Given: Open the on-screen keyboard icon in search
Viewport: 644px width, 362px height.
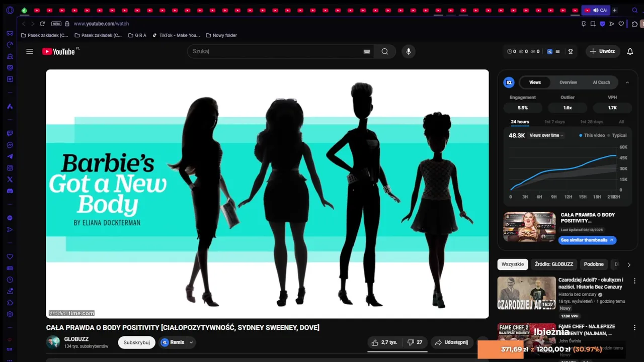Looking at the screenshot, I should 367,51.
